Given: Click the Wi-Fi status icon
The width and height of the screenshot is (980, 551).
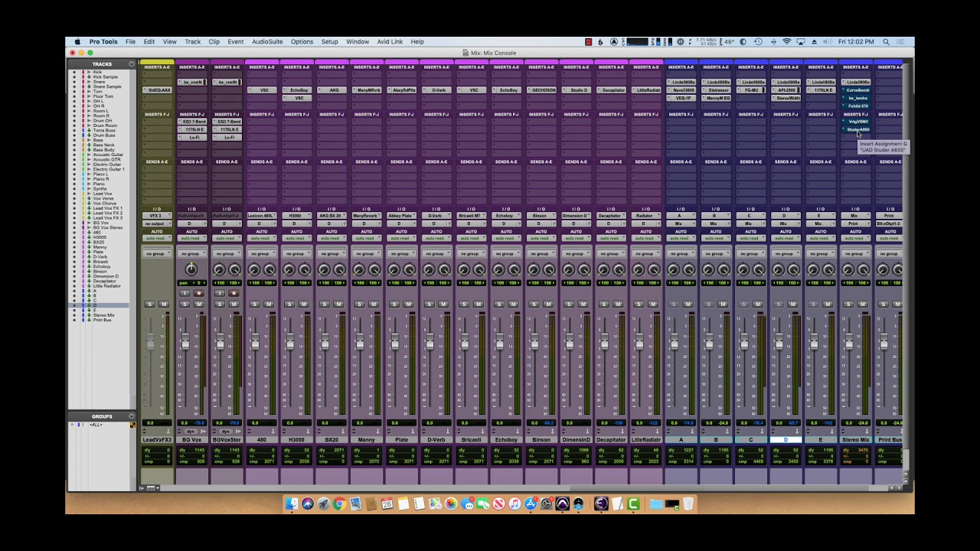Looking at the screenshot, I should click(x=786, y=42).
